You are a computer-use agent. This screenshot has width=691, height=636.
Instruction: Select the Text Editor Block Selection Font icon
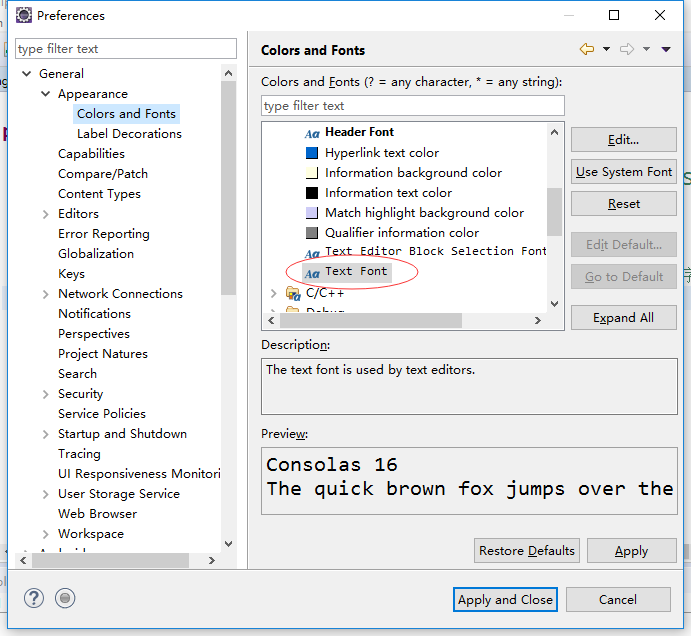coord(312,253)
